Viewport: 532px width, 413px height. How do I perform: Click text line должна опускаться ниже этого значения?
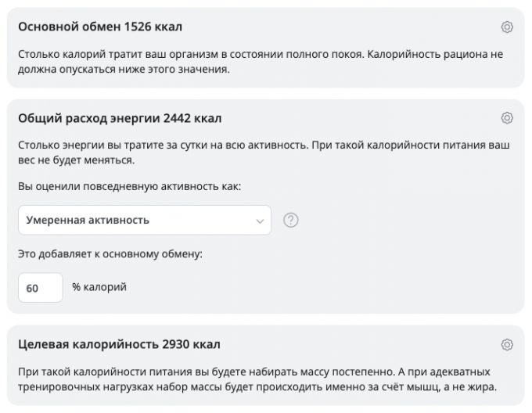tap(123, 70)
